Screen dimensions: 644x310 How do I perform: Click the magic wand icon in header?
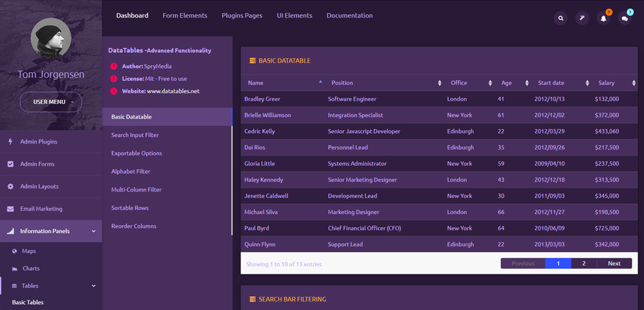(582, 18)
